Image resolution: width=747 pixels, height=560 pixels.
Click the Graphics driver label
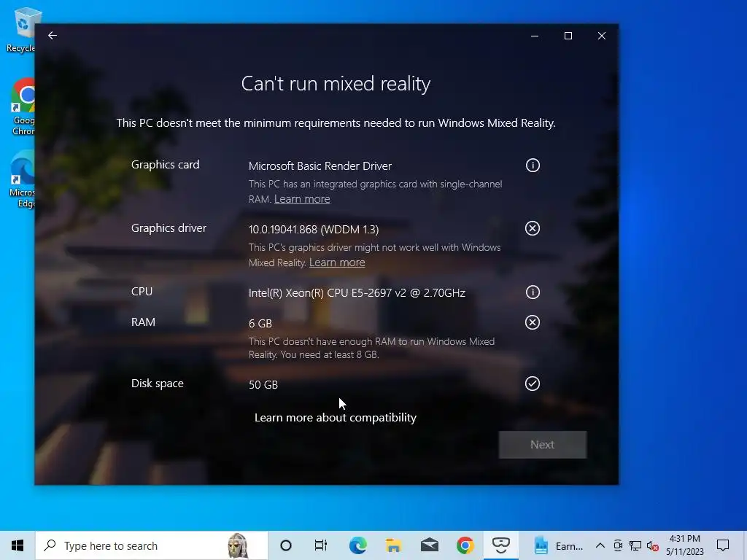169,228
